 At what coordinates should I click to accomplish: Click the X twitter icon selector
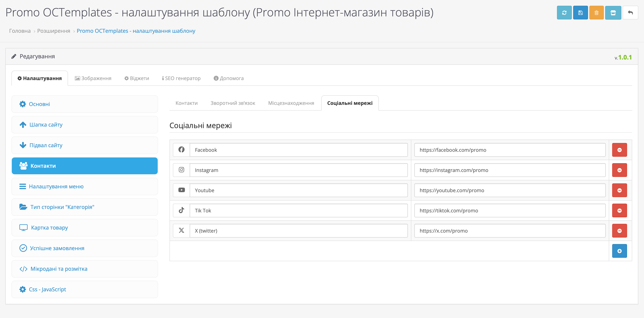181,231
